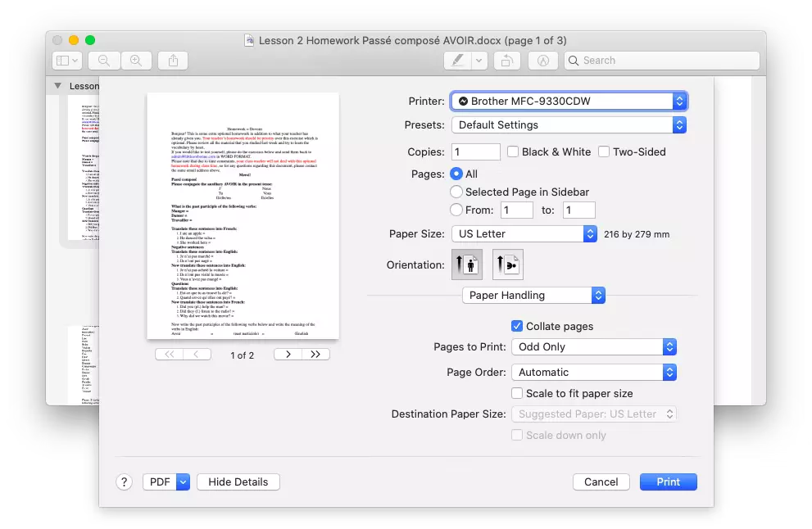Select Selected Page in Sidebar radio
812x529 pixels.
click(x=456, y=192)
